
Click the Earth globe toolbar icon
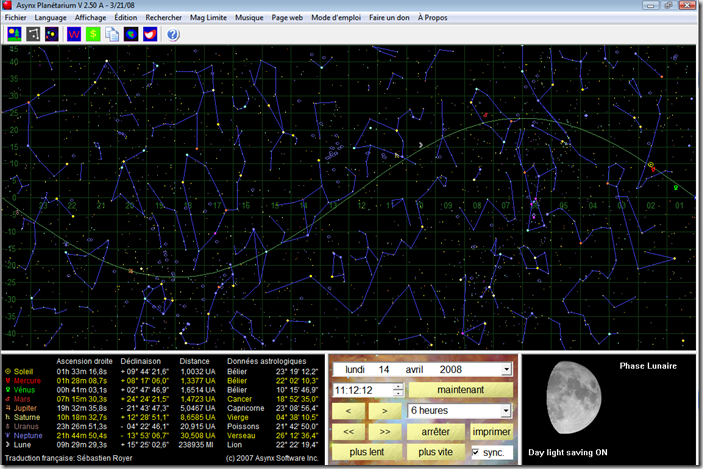(131, 35)
